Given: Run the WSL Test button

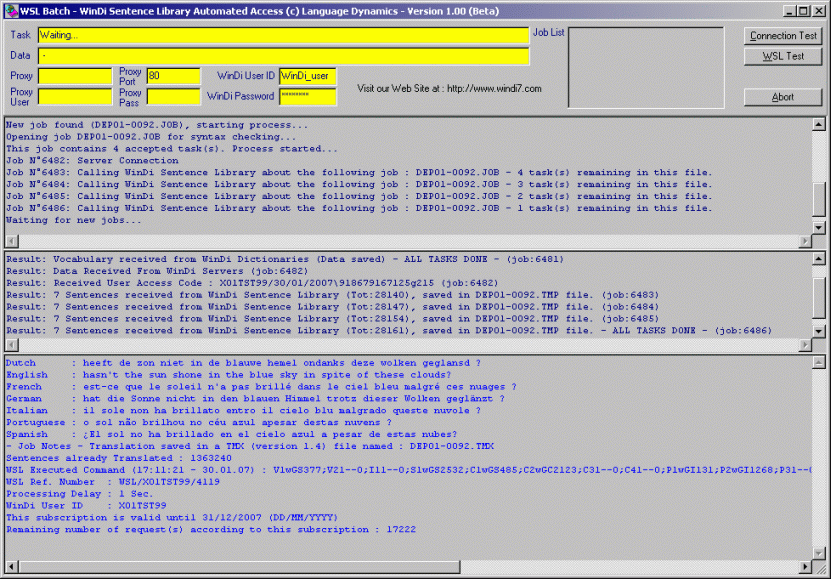Looking at the screenshot, I should pyautogui.click(x=784, y=56).
